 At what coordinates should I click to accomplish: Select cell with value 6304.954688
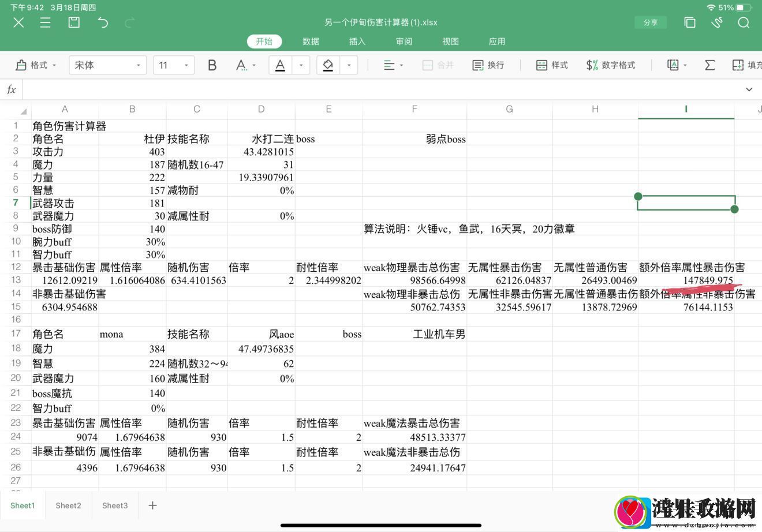(x=65, y=307)
